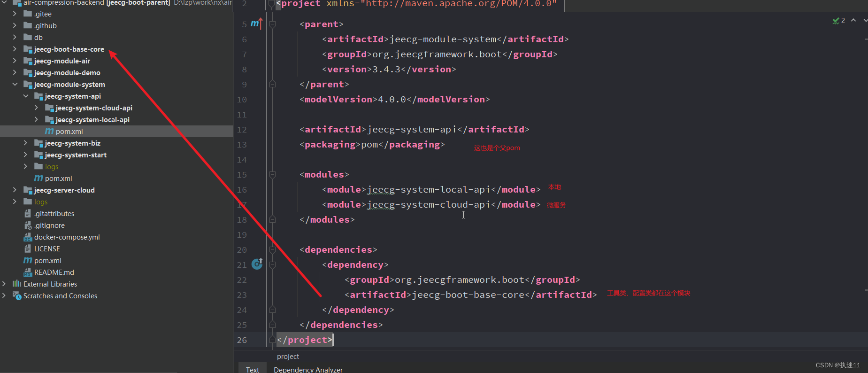Click jeecg-module-system module icon

(x=28, y=84)
